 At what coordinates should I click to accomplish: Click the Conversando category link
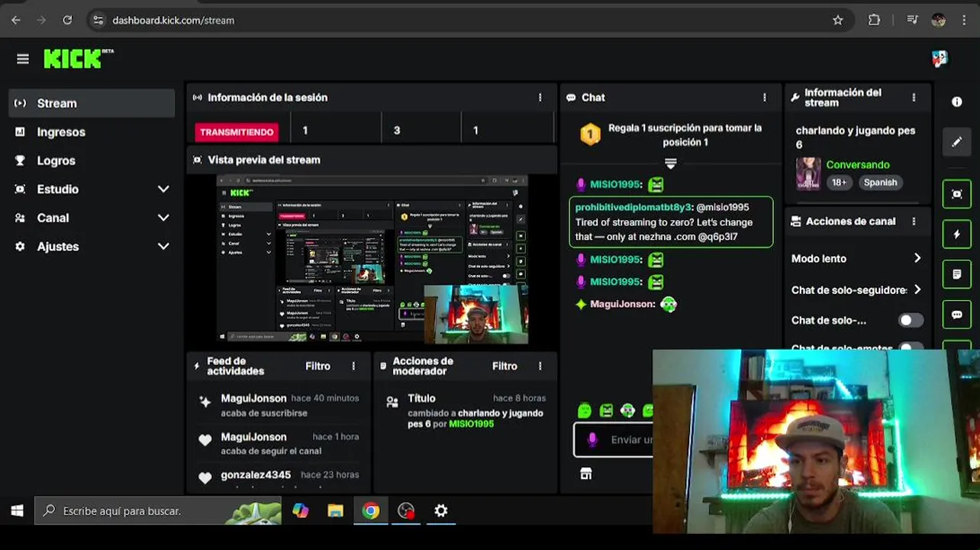pos(858,165)
